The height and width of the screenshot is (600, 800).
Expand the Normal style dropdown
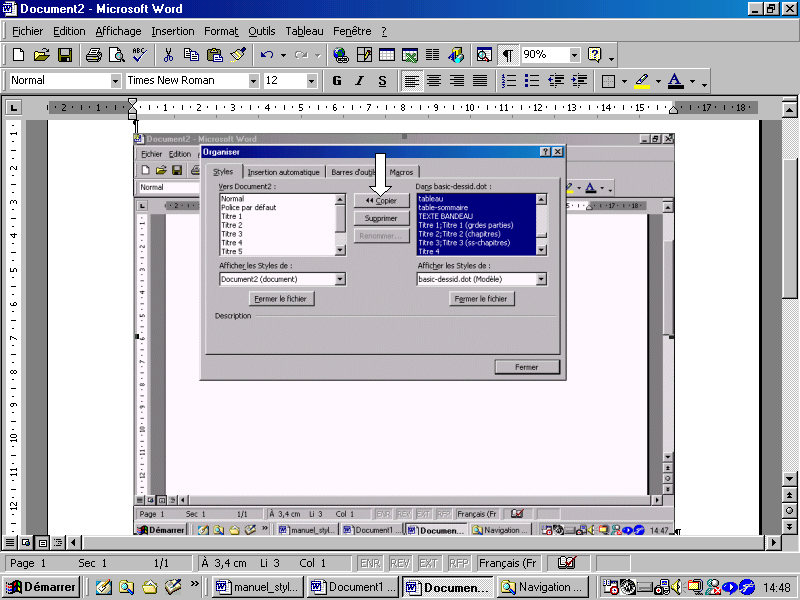115,81
